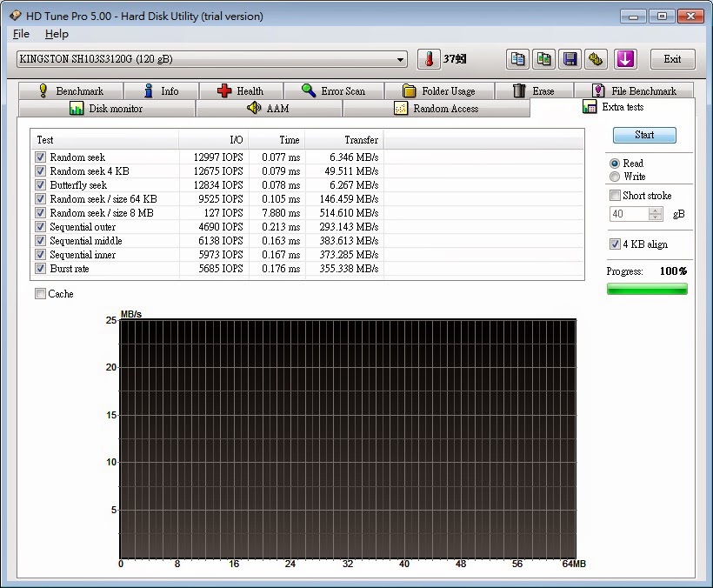The height and width of the screenshot is (588, 713).
Task: Decrease short stroke size with down arrow
Action: (656, 217)
